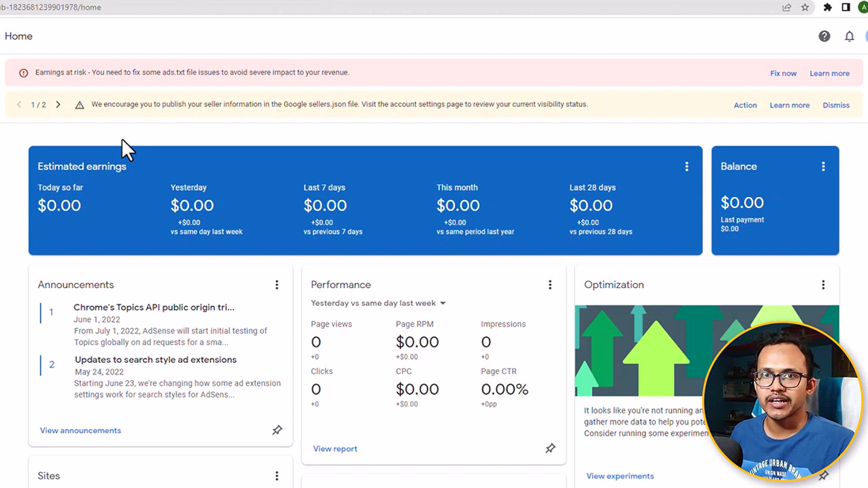Screen dimensions: 868x488
Task: Click the Sites card heading
Action: (x=49, y=476)
